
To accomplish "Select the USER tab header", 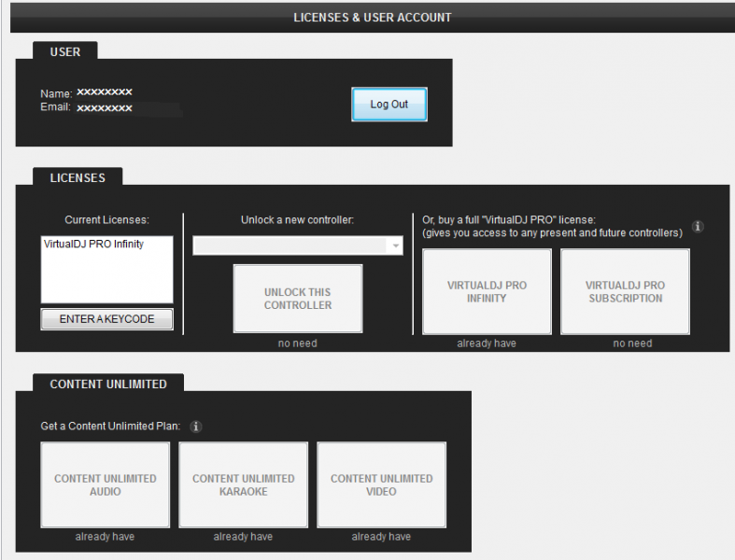I will click(65, 51).
